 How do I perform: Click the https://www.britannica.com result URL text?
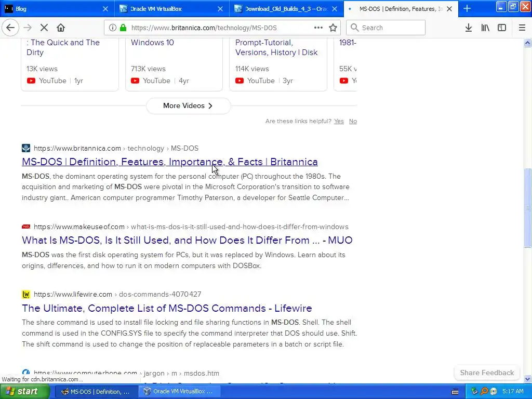pyautogui.click(x=77, y=148)
